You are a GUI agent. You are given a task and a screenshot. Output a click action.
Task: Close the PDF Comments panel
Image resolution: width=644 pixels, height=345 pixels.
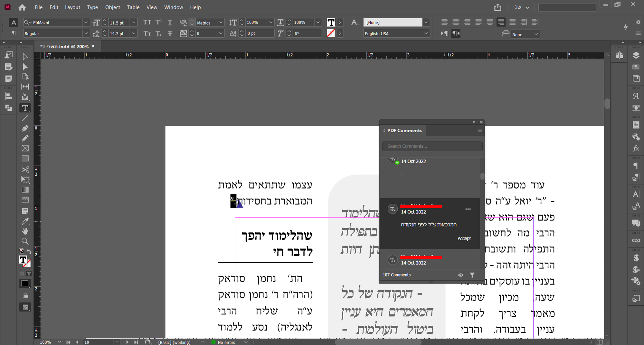(481, 122)
